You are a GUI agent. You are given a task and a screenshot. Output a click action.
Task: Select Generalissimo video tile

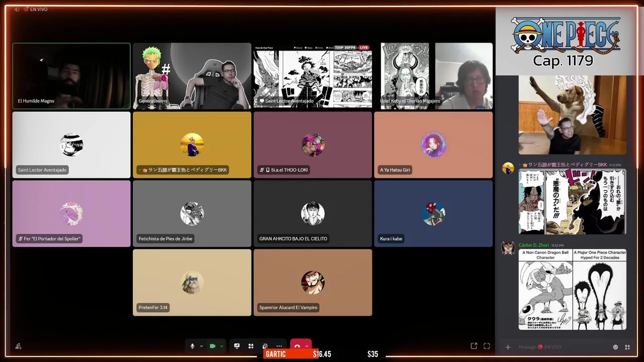[x=192, y=76]
